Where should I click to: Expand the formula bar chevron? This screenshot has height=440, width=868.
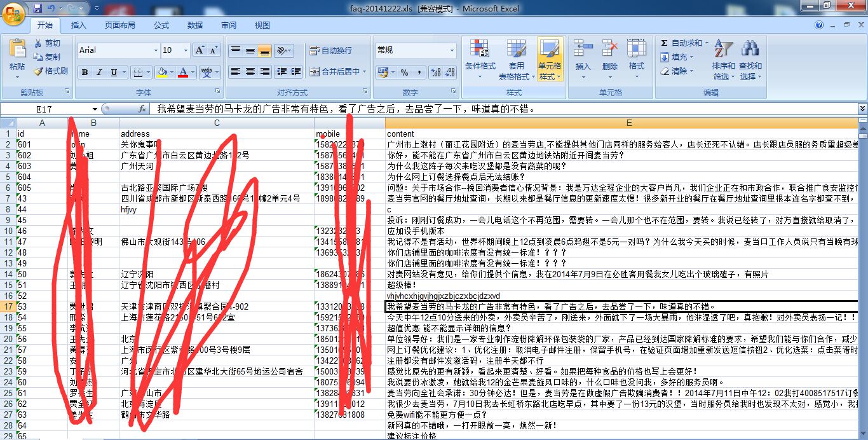pyautogui.click(x=862, y=109)
